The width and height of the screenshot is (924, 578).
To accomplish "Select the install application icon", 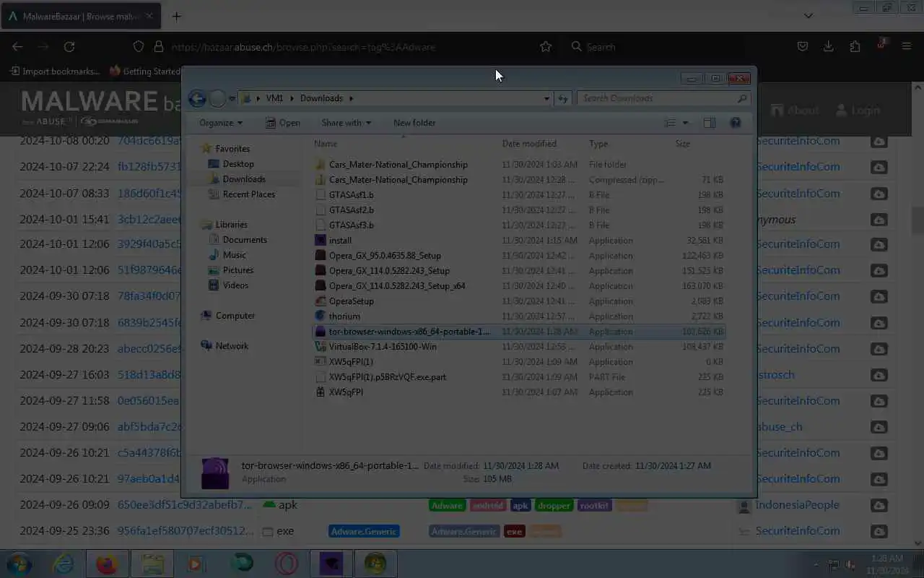I will click(x=321, y=241).
